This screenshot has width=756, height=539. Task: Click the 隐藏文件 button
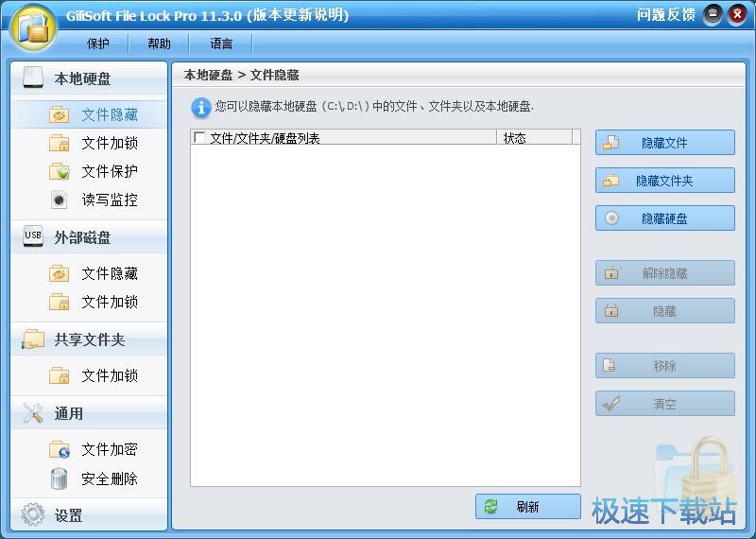tap(665, 143)
